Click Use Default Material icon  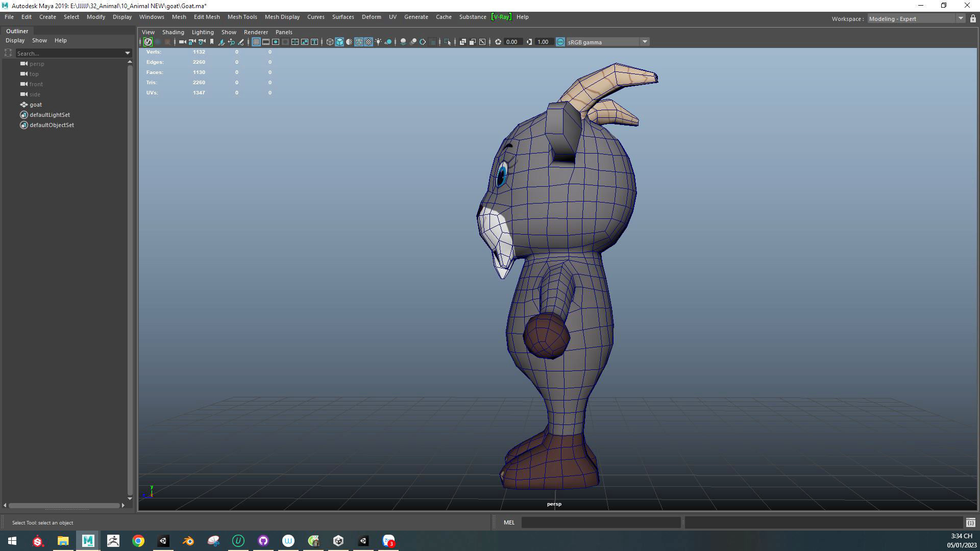click(349, 42)
